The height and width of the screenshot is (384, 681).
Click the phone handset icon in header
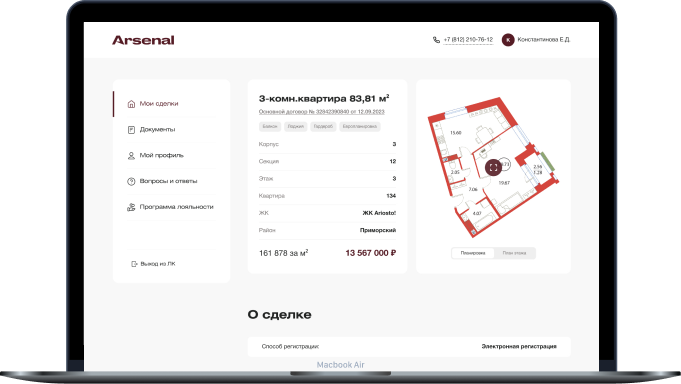tap(436, 40)
